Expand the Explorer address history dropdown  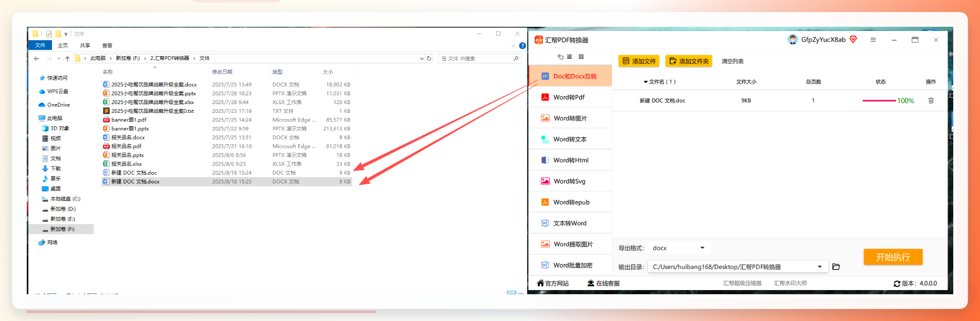422,59
